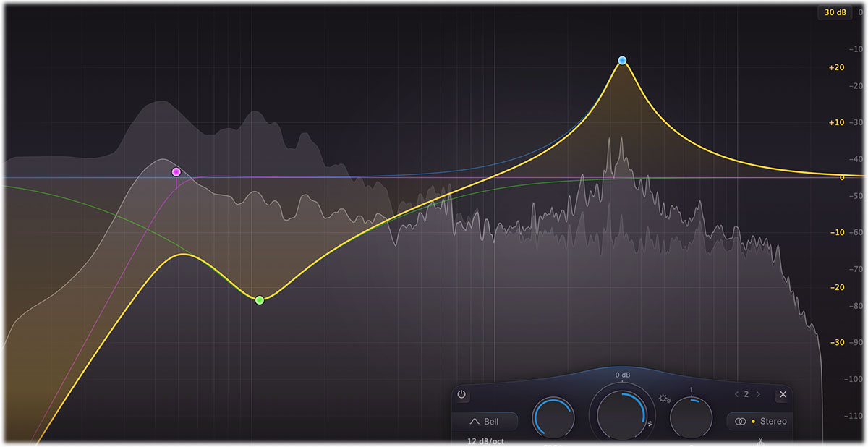Click the -100 analyzer scale label

coord(855,379)
